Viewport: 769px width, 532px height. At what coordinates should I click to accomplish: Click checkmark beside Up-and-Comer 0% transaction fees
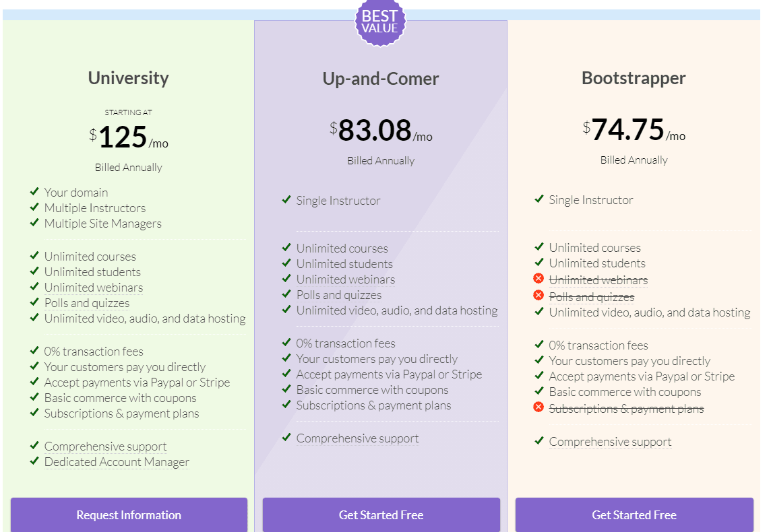click(x=286, y=343)
